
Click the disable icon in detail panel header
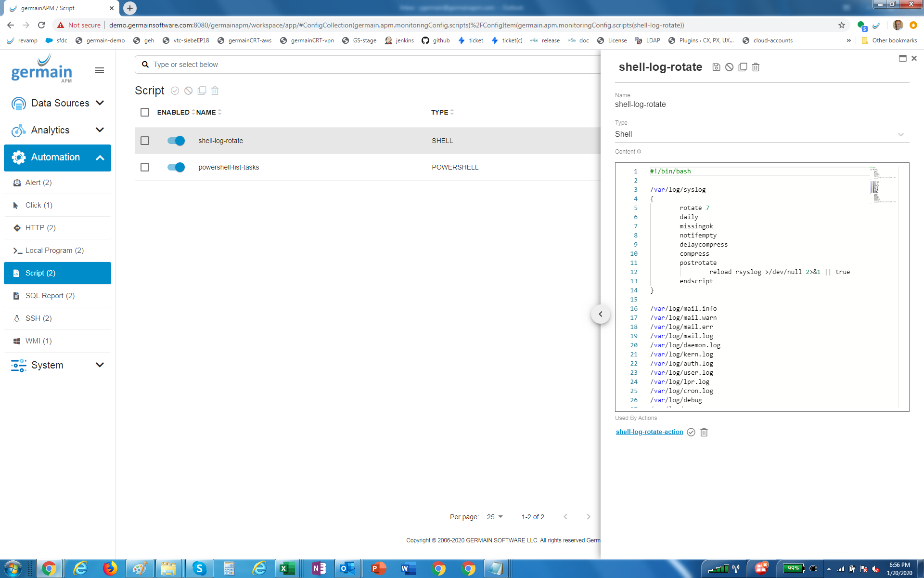tap(730, 67)
